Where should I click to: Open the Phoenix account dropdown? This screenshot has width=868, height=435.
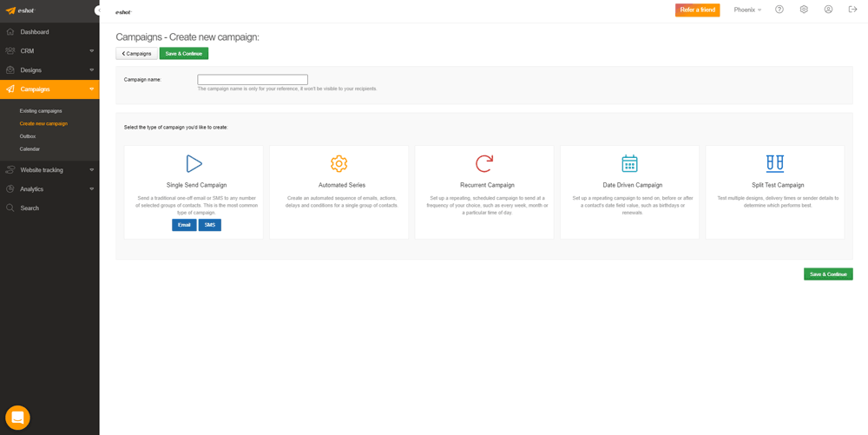747,10
